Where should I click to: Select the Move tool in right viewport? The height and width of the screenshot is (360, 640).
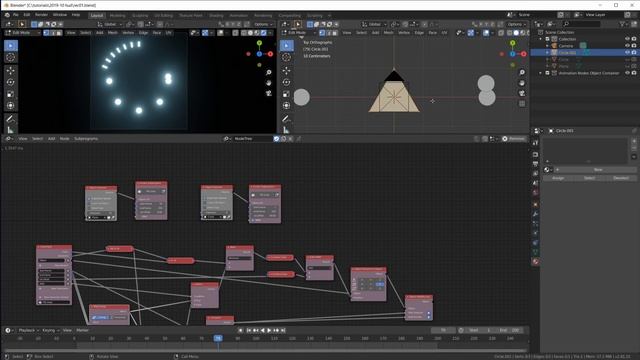[x=287, y=71]
